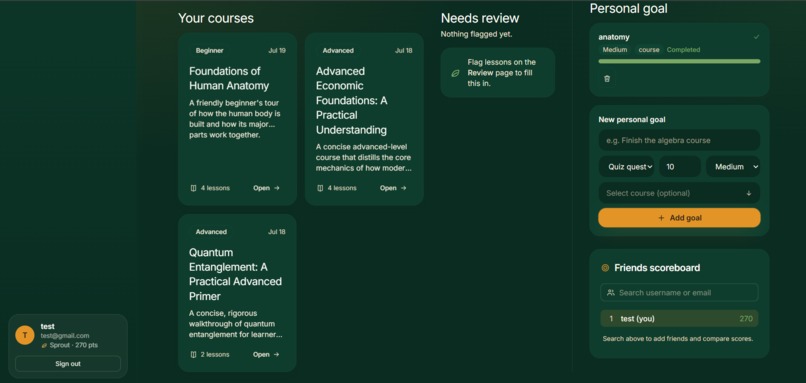Click the 270 score in scoreboard

[x=746, y=319]
